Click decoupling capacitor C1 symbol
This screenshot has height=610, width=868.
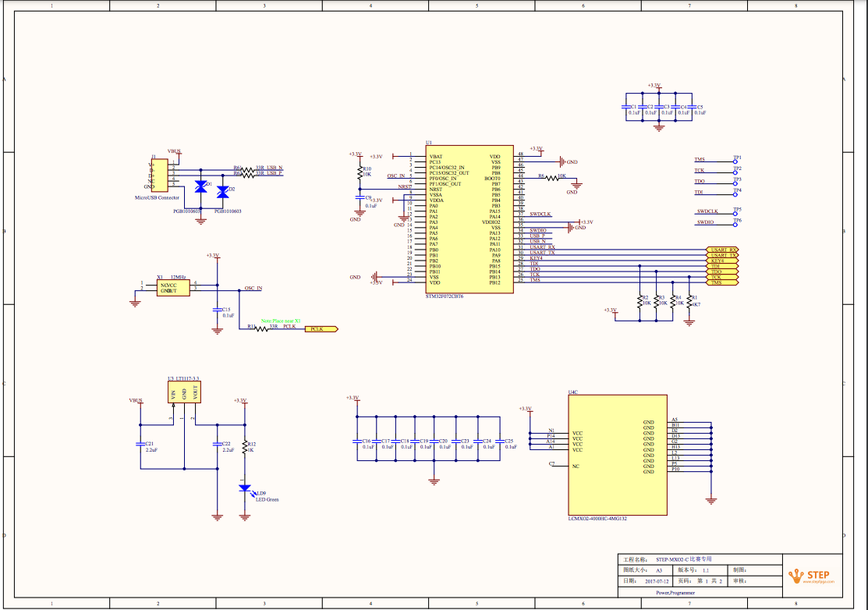pyautogui.click(x=626, y=107)
